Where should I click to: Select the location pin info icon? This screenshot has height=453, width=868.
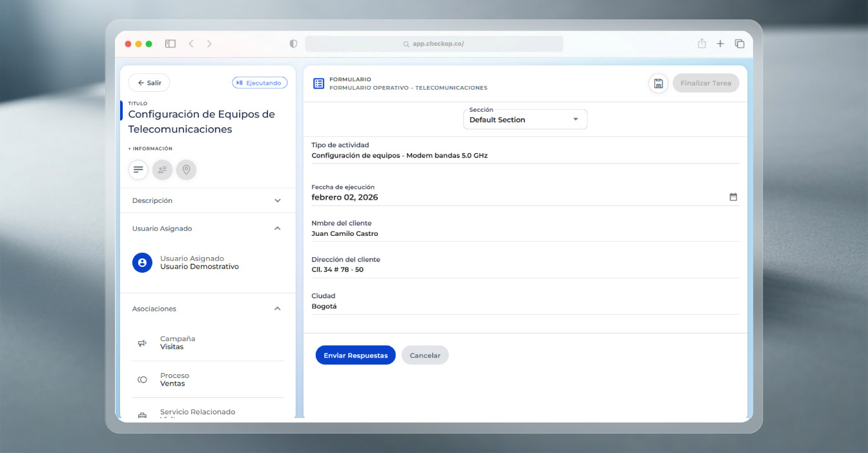pyautogui.click(x=186, y=170)
